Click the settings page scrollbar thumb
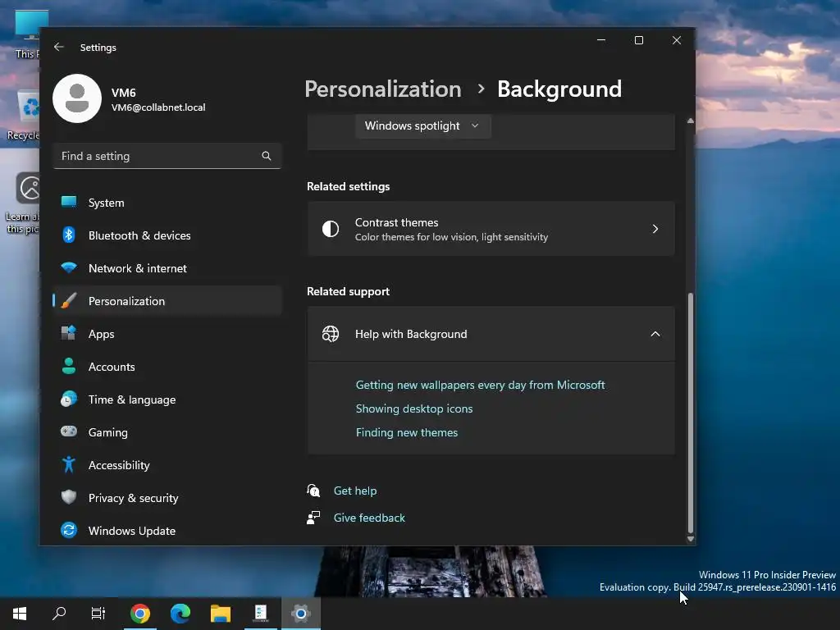Image resolution: width=840 pixels, height=630 pixels. coord(691,413)
